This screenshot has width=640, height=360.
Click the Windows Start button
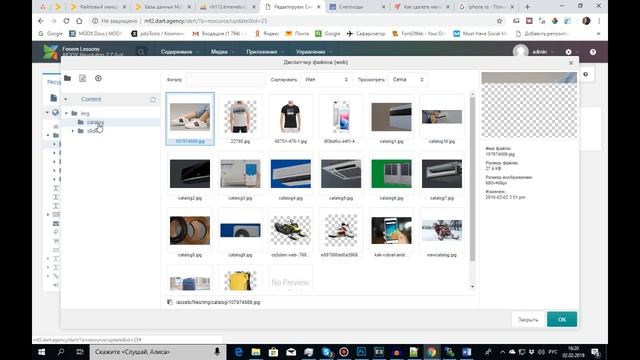click(42, 352)
